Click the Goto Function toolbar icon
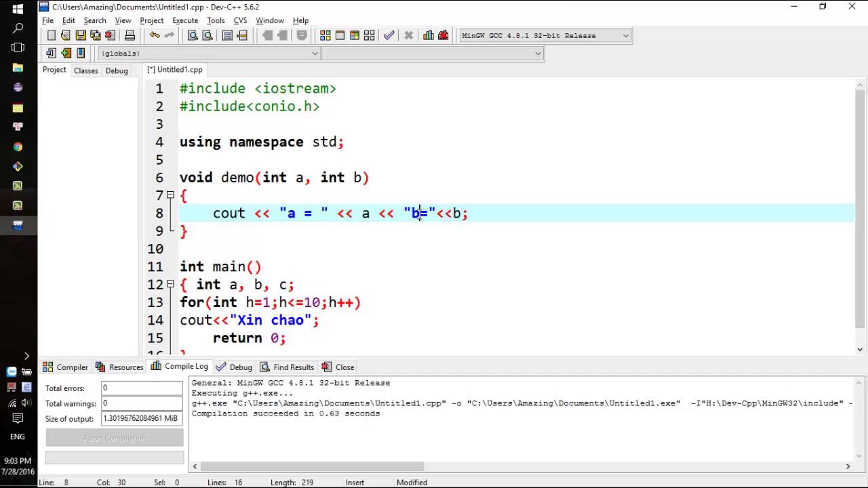This screenshot has width=868, height=488. coord(227,36)
